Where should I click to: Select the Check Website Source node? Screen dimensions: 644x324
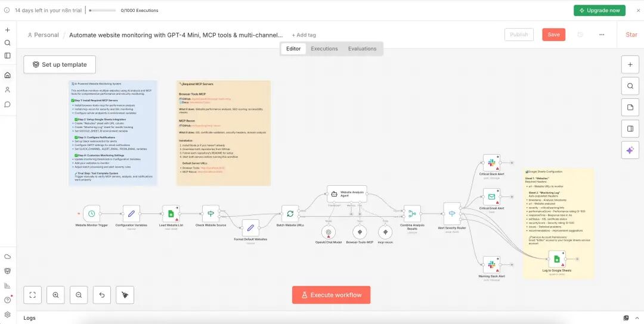pyautogui.click(x=210, y=214)
